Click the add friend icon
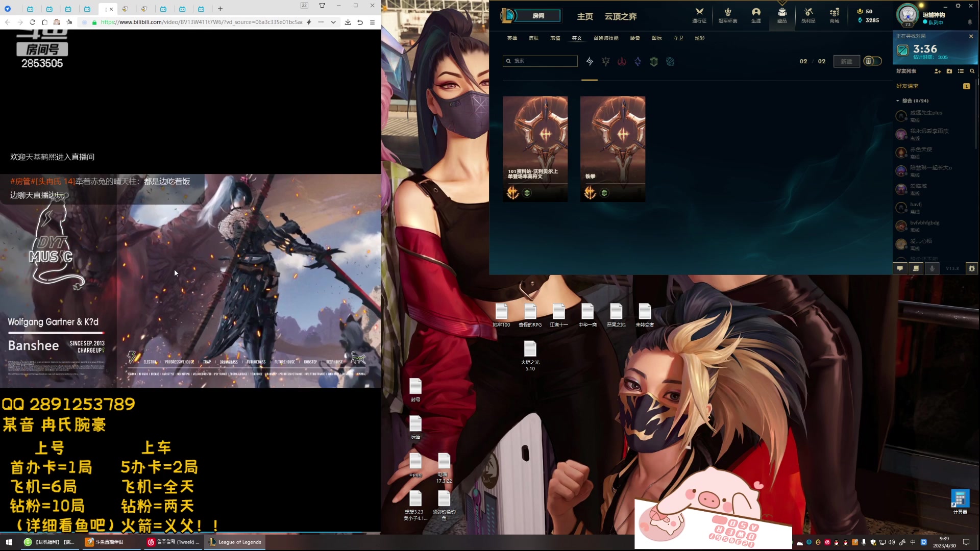This screenshot has width=980, height=551. click(x=938, y=71)
